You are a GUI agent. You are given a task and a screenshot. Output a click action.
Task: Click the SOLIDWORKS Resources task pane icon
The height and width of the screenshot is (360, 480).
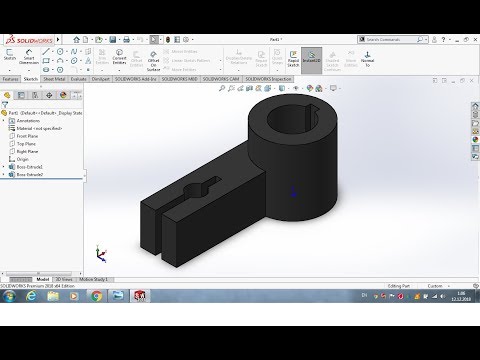click(x=475, y=106)
